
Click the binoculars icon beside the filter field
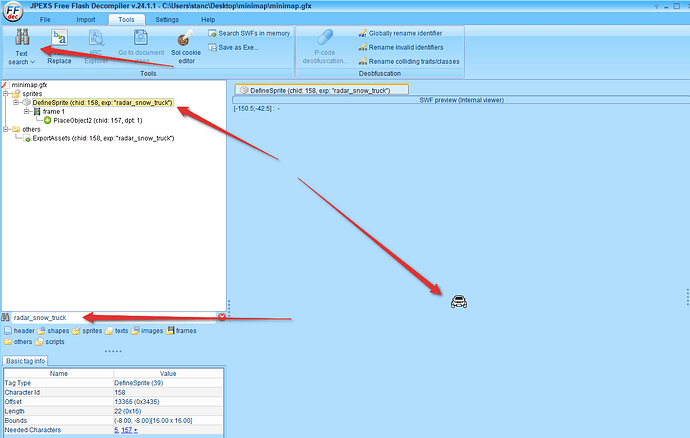click(6, 317)
